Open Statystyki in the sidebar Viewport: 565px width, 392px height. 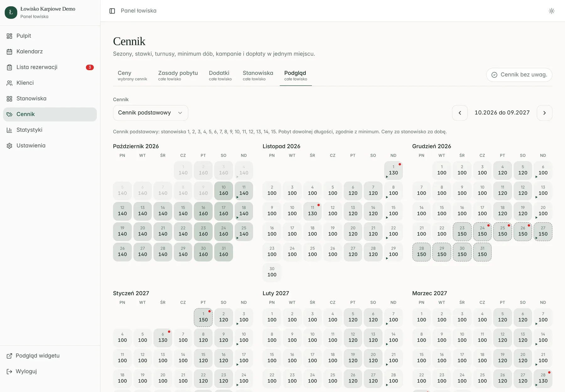point(50,130)
